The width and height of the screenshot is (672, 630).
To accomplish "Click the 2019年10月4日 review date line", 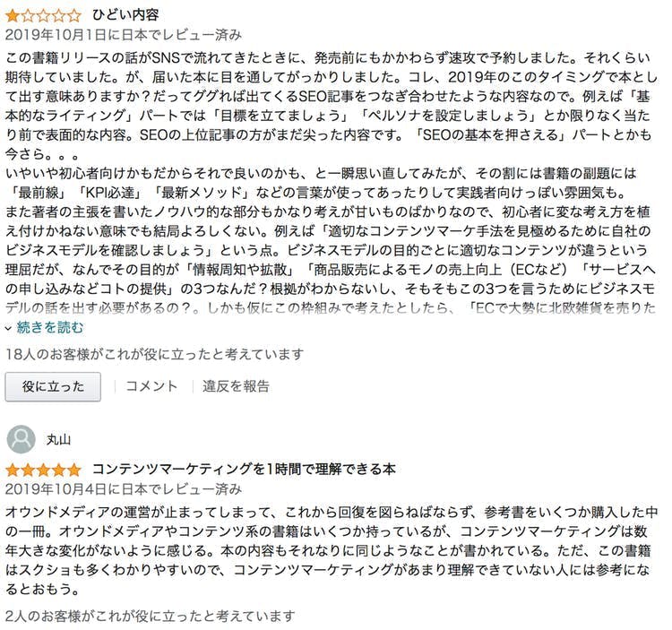I will tap(124, 489).
